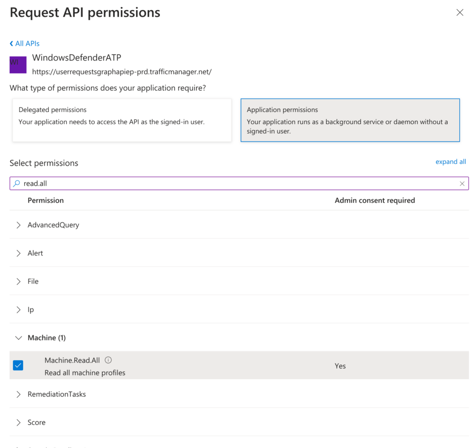The width and height of the screenshot is (476, 448).
Task: Collapse the Machine (1) permission group
Action: click(x=19, y=338)
